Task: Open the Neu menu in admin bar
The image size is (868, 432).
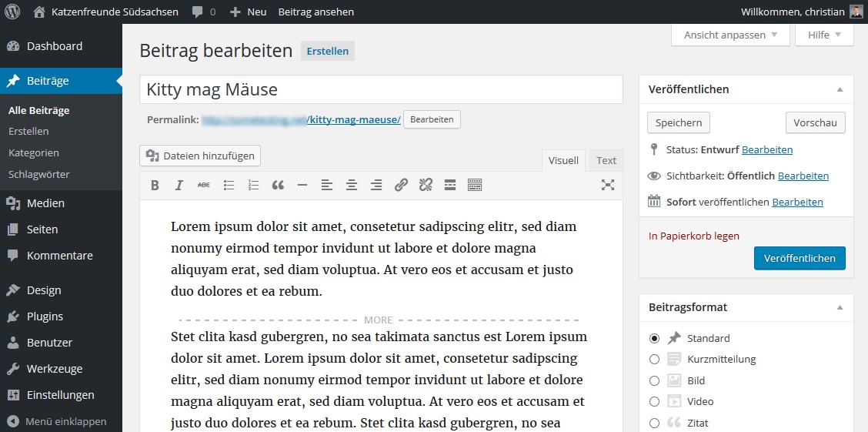Action: point(248,12)
